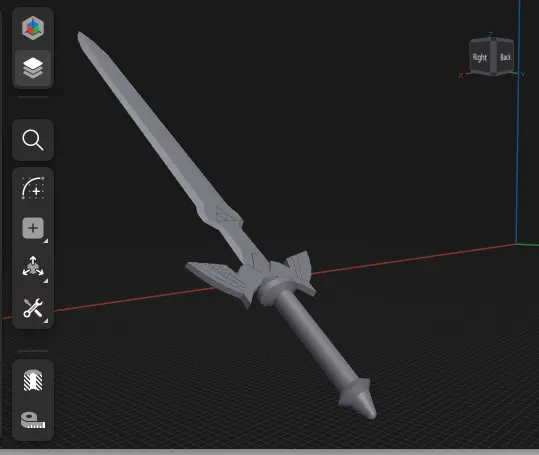Select the tape measure tool

[33, 421]
